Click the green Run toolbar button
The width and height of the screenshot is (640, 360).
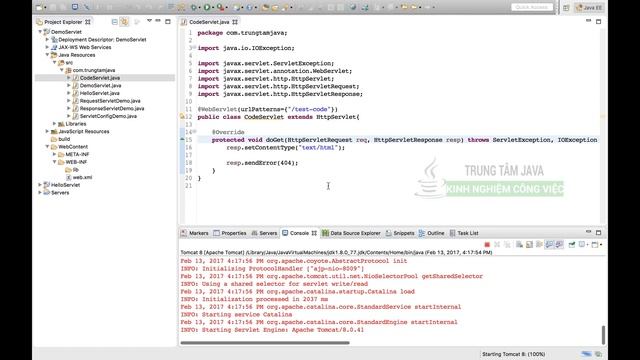pos(207,7)
